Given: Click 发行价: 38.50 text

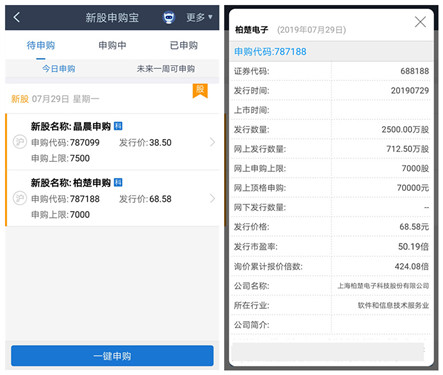Looking at the screenshot, I should coord(145,143).
